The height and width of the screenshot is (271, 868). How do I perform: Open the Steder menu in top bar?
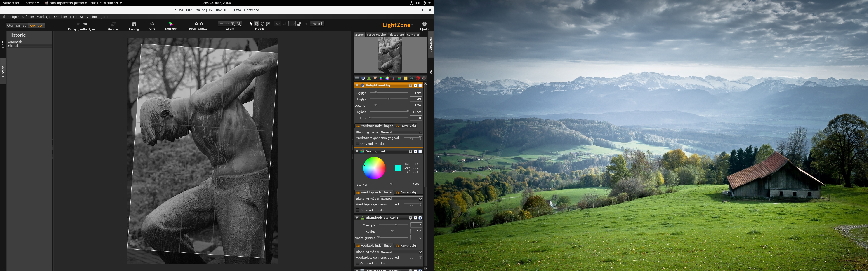32,3
